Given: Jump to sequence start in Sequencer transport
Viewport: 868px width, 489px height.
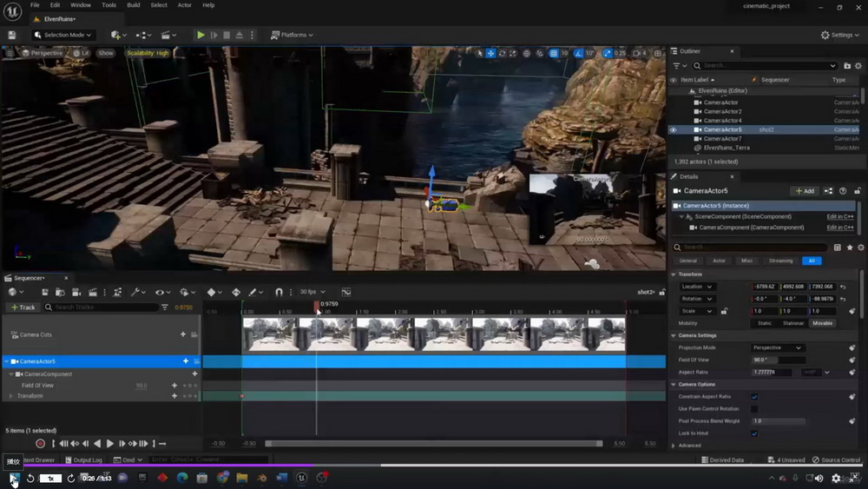Looking at the screenshot, I should (63, 444).
